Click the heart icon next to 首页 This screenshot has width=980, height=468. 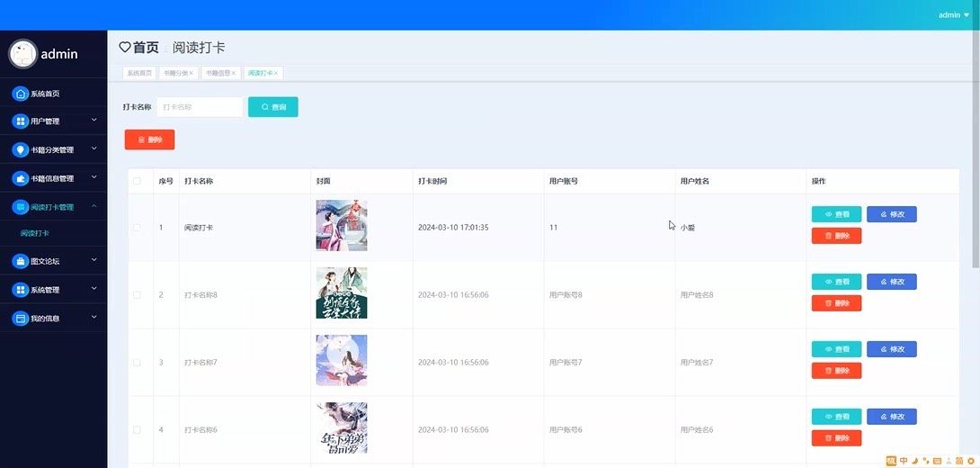pyautogui.click(x=125, y=48)
